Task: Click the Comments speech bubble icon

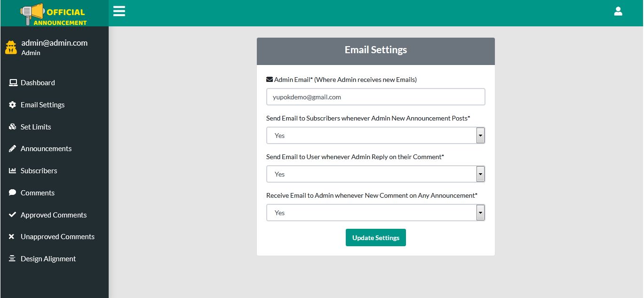Action: click(x=13, y=193)
